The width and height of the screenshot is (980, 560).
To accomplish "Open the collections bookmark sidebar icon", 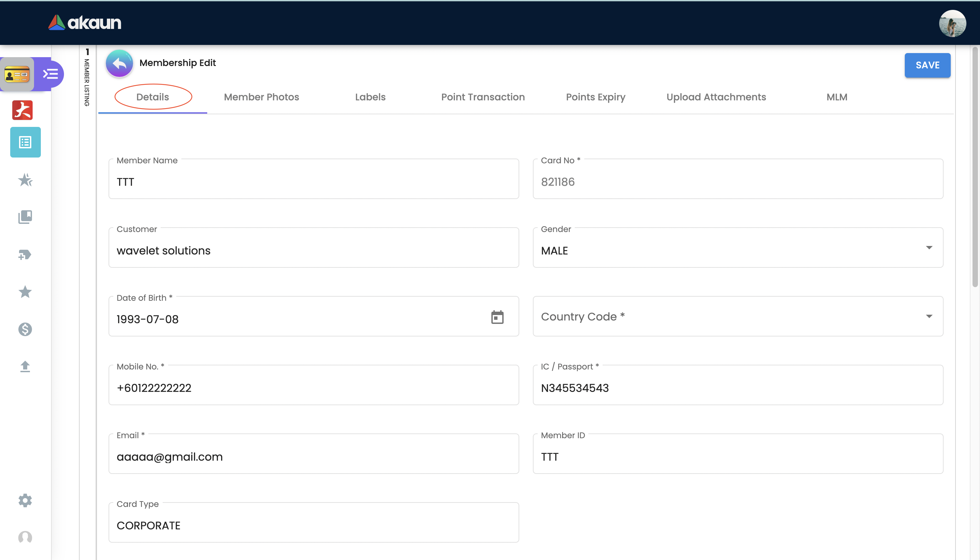I will point(26,217).
